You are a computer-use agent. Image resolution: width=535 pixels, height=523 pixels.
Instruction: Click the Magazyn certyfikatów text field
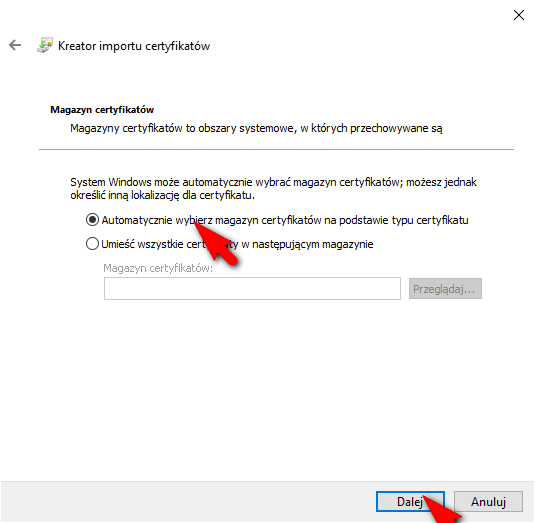pos(252,289)
